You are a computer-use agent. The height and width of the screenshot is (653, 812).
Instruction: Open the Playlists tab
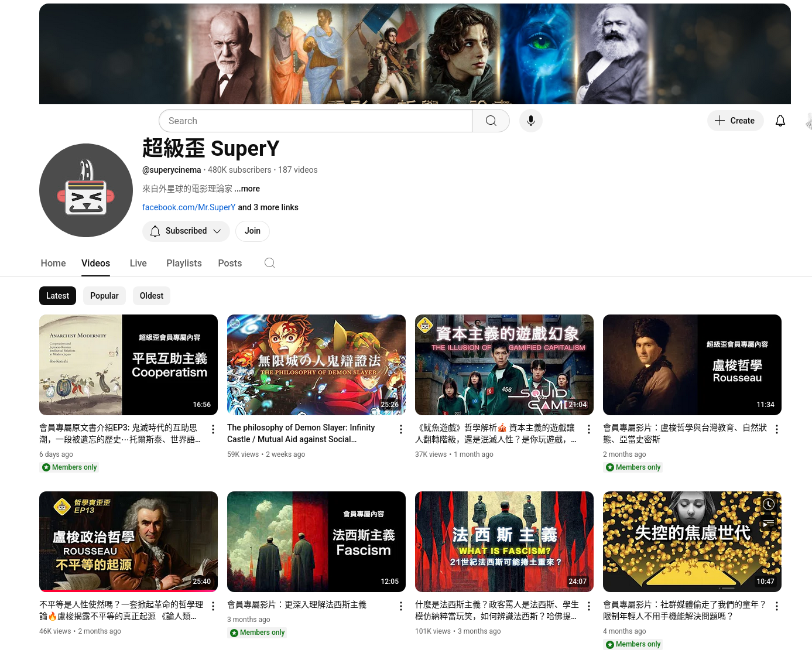tap(184, 263)
